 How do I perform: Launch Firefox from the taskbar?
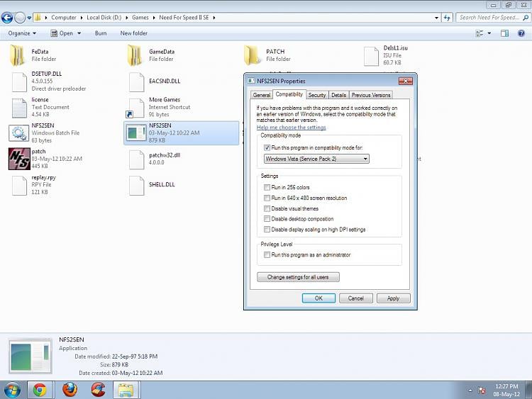[x=70, y=390]
